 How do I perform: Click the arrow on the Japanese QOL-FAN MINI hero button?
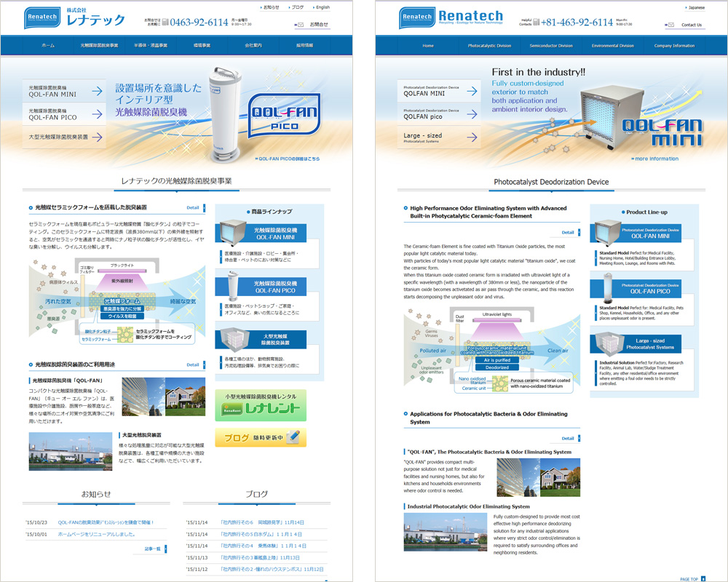[x=97, y=91]
